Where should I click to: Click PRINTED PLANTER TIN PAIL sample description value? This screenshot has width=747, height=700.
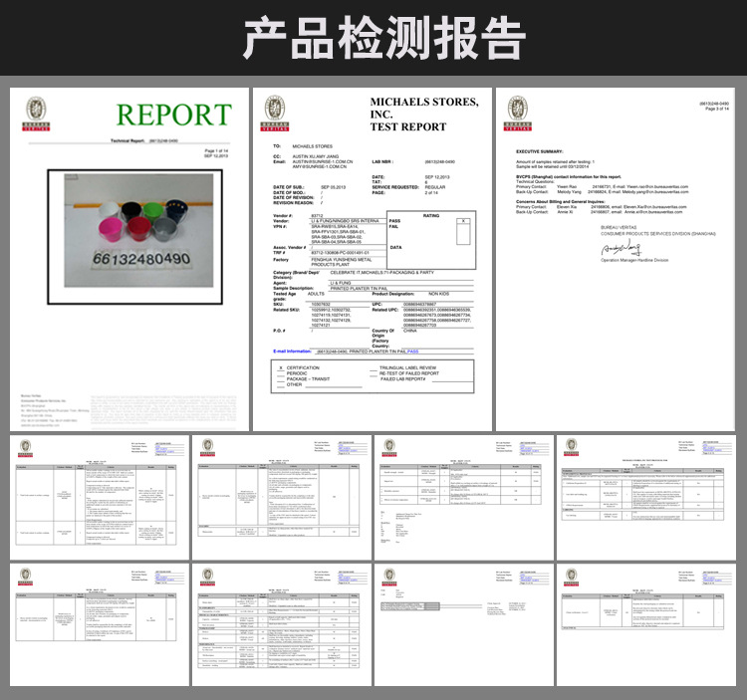point(359,289)
